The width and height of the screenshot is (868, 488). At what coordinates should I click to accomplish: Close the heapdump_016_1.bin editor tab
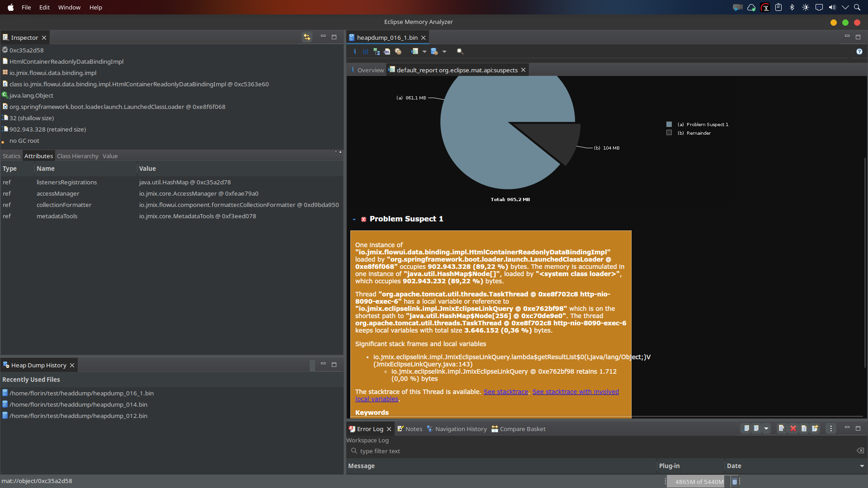tap(423, 38)
